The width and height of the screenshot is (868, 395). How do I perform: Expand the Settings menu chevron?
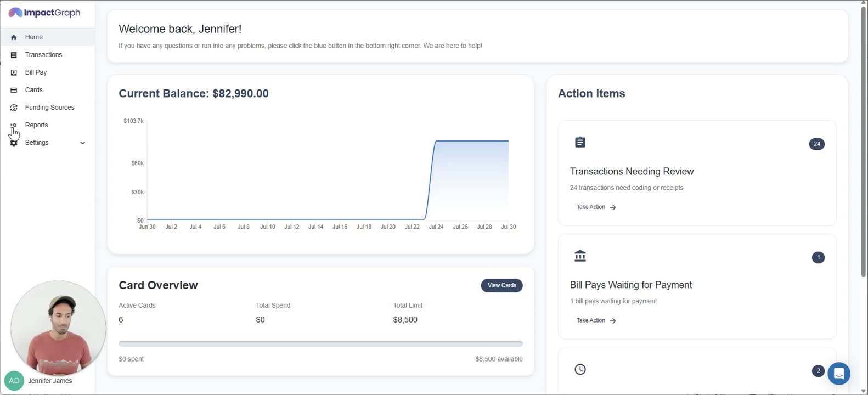click(x=82, y=143)
